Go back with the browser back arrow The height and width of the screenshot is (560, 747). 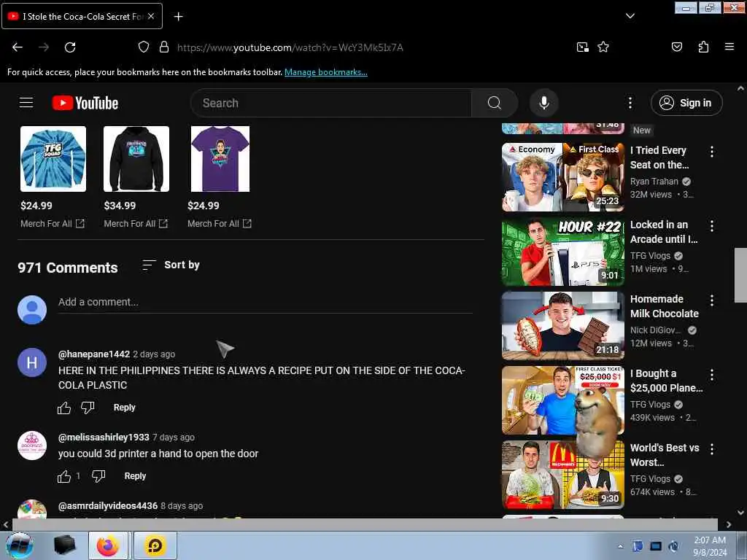click(x=18, y=47)
